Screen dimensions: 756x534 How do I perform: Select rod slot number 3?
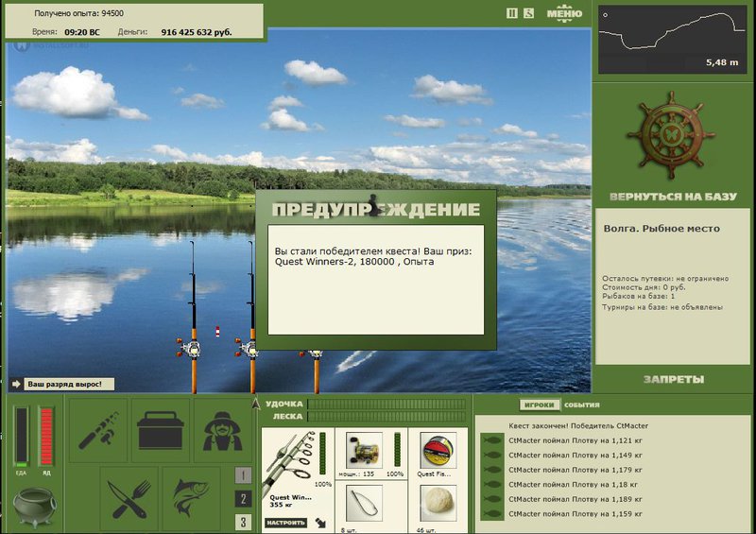point(243,522)
